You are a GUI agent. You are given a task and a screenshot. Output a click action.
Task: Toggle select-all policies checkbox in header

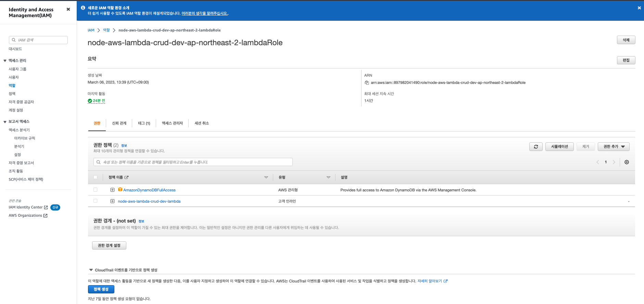click(x=95, y=177)
